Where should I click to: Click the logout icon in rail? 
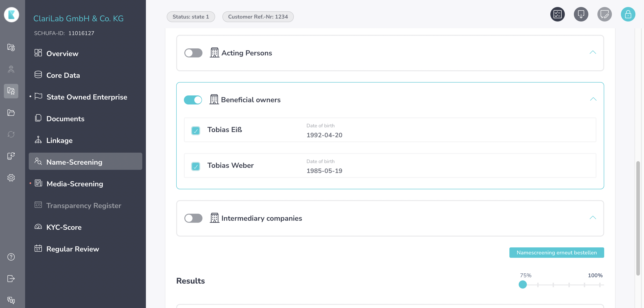click(x=11, y=279)
